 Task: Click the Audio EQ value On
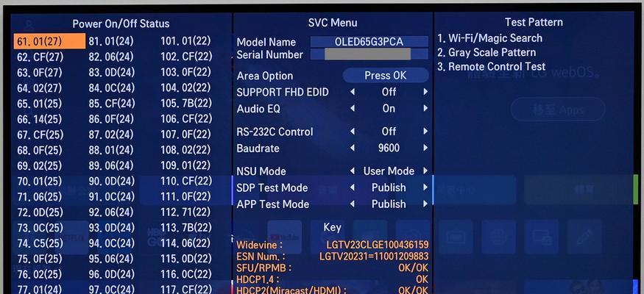pos(389,109)
